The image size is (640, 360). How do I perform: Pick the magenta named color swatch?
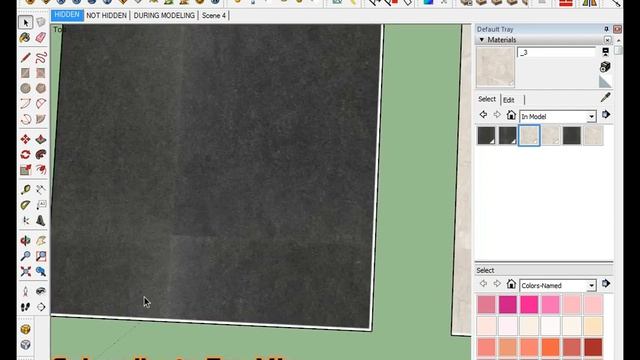(x=508, y=305)
